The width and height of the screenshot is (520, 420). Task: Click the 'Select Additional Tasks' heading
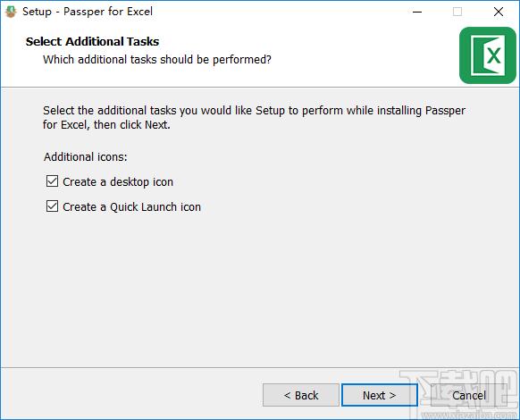click(92, 41)
